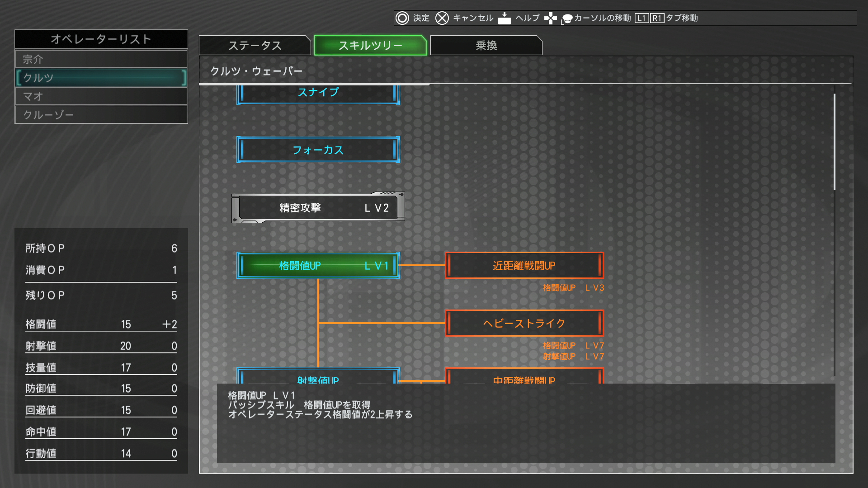Screen dimensions: 868x488
Task: Open the 乗換 tab
Action: click(486, 46)
